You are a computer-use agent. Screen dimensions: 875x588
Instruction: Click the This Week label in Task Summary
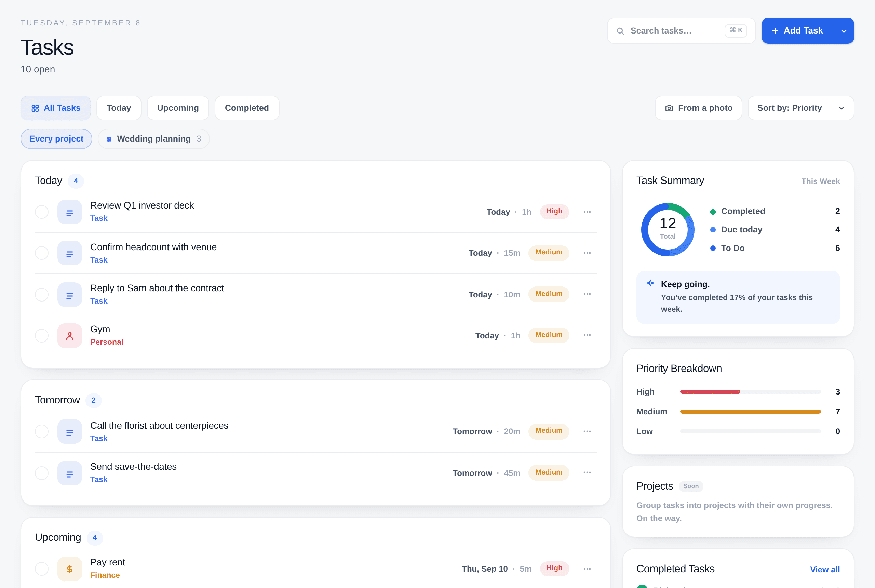(x=820, y=182)
